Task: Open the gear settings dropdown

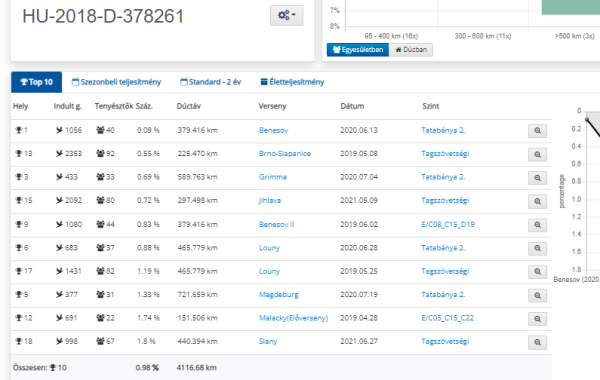Action: click(x=287, y=16)
